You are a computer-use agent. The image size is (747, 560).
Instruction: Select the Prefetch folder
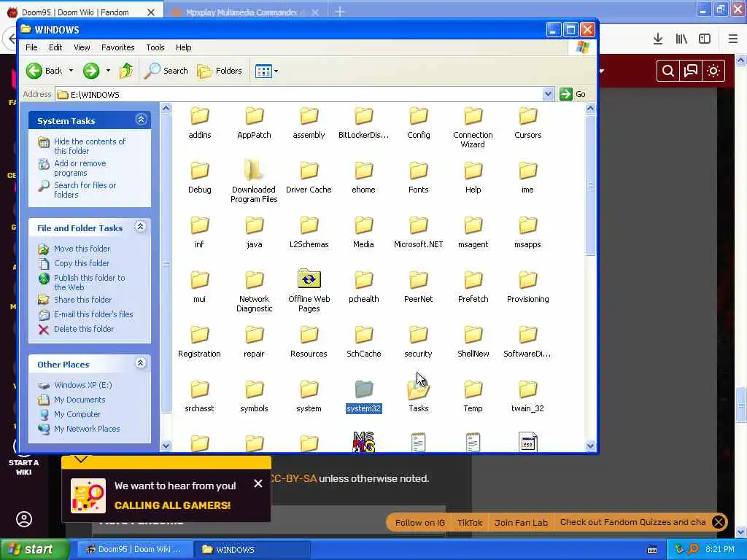[x=473, y=287]
